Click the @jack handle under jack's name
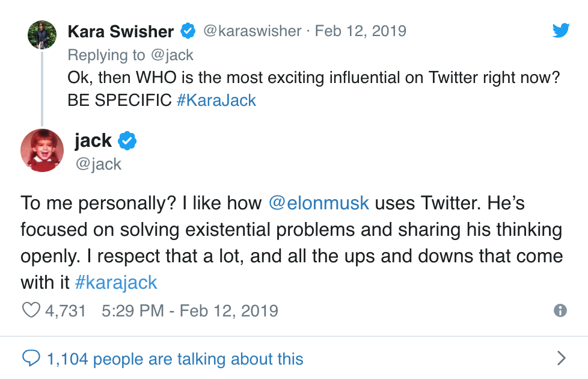This screenshot has height=379, width=588. pyautogui.click(x=98, y=164)
